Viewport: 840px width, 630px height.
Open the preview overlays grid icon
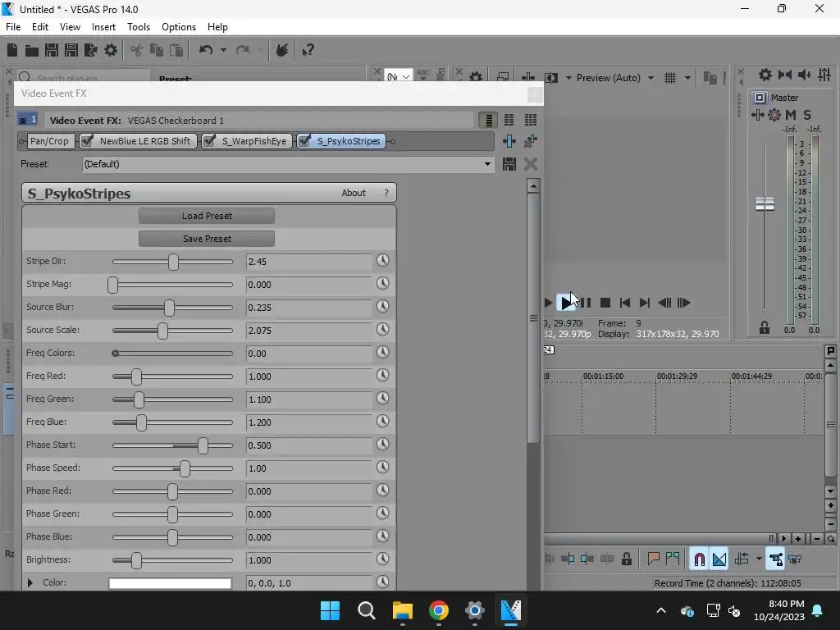click(670, 78)
